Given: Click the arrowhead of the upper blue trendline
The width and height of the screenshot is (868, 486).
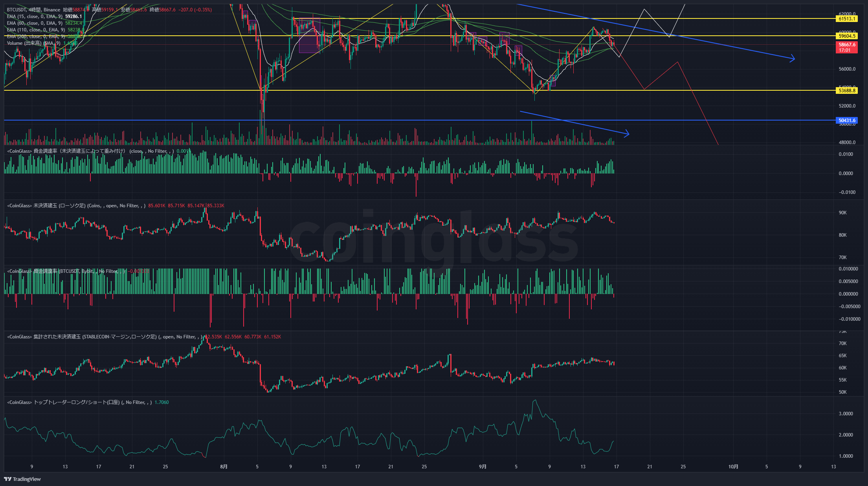Looking at the screenshot, I should pyautogui.click(x=793, y=59).
